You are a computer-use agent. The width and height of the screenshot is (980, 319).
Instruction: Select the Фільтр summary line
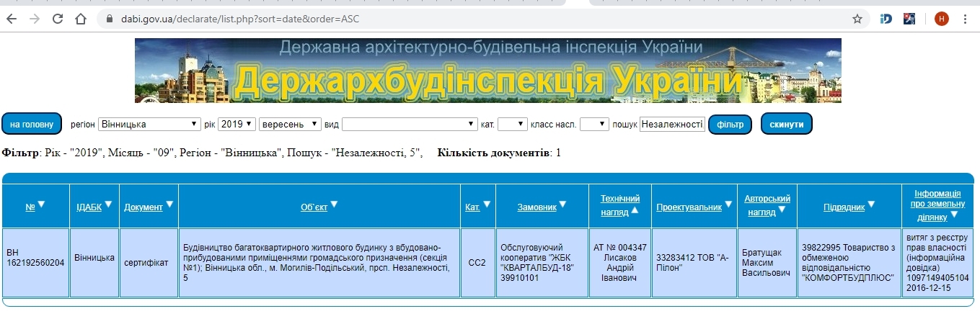[x=212, y=153]
